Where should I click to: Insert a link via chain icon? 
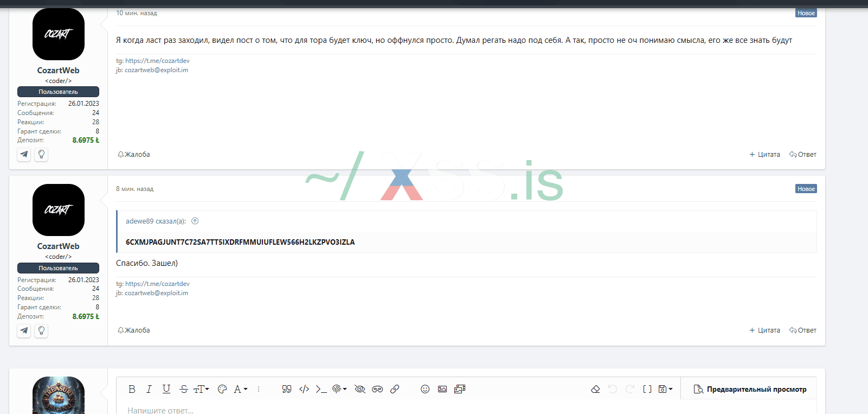click(395, 389)
